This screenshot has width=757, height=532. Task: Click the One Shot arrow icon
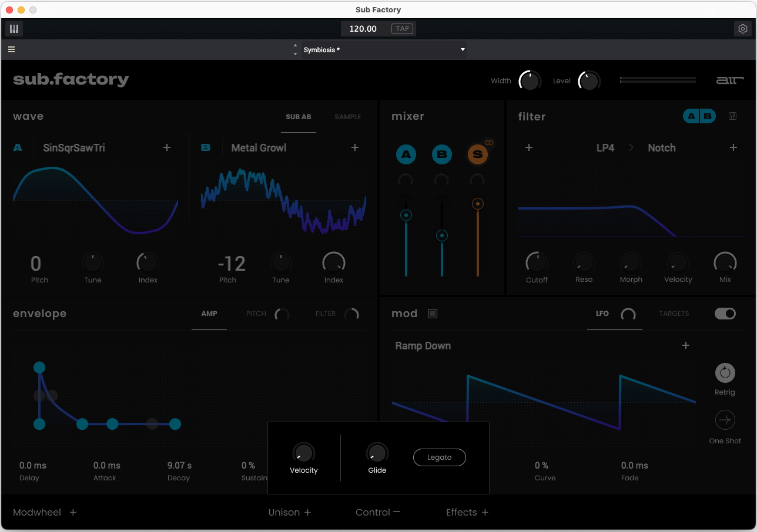pos(725,420)
